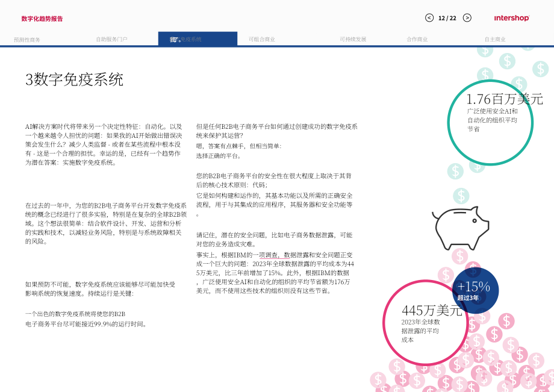Click the 445万美元 figure
The height and width of the screenshot is (392, 554).
tap(432, 311)
